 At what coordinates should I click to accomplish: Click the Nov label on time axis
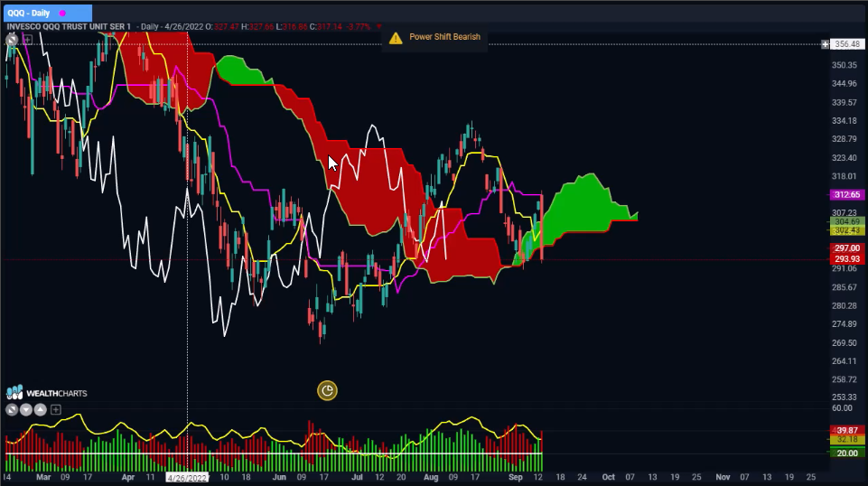click(x=723, y=477)
